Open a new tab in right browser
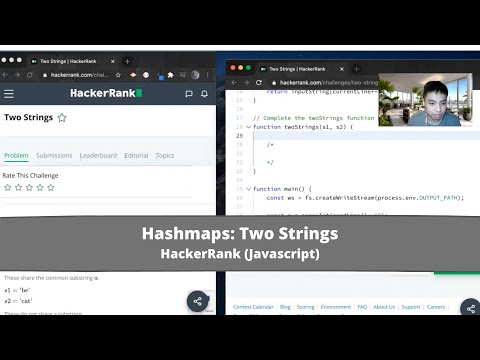This screenshot has height=360, width=480. click(356, 69)
